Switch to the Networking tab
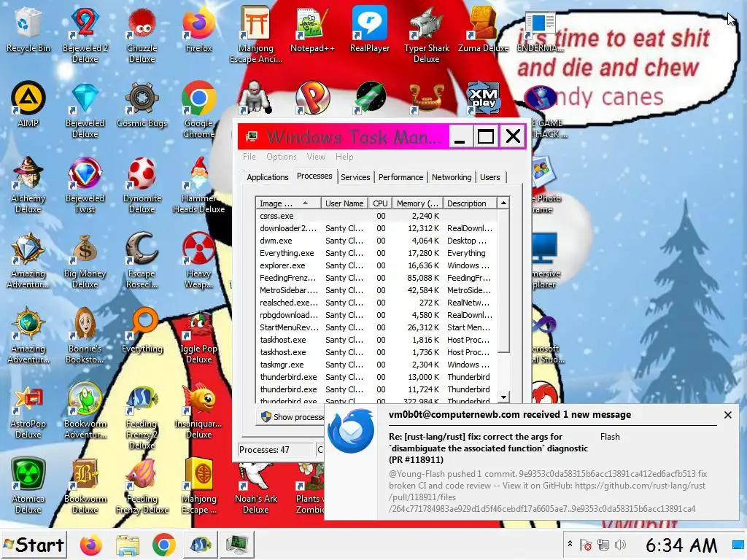747x560 pixels. [452, 177]
